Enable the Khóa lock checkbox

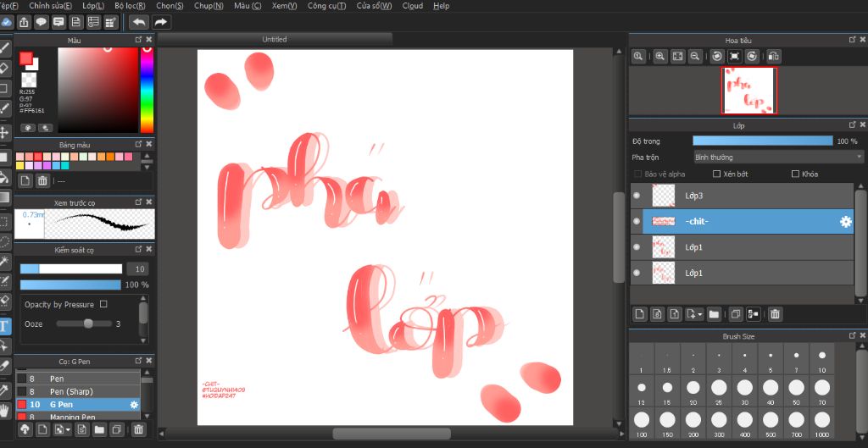click(x=795, y=174)
